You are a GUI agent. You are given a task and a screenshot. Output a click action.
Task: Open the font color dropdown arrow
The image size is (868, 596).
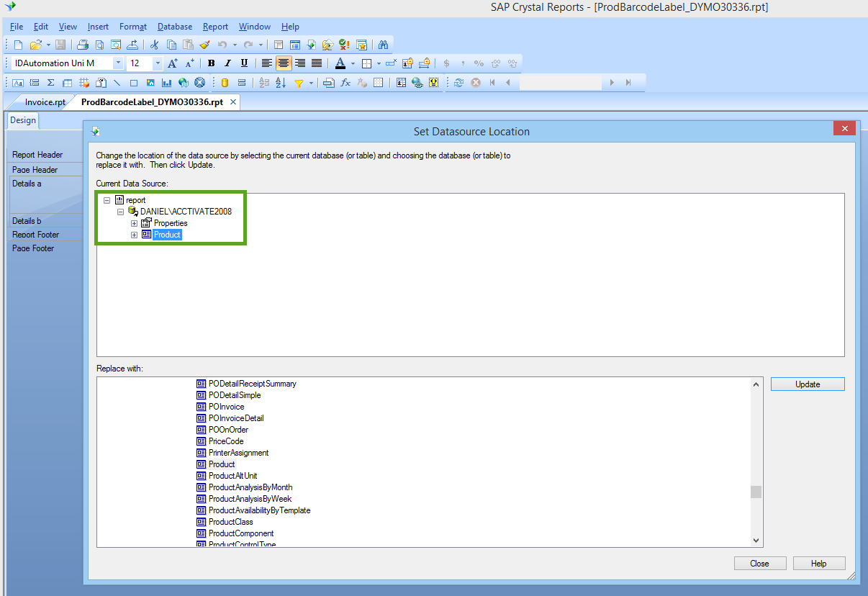[x=353, y=63]
